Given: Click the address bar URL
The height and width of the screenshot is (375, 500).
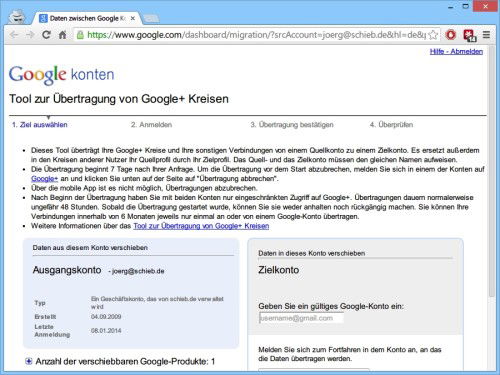Looking at the screenshot, I should pos(257,35).
